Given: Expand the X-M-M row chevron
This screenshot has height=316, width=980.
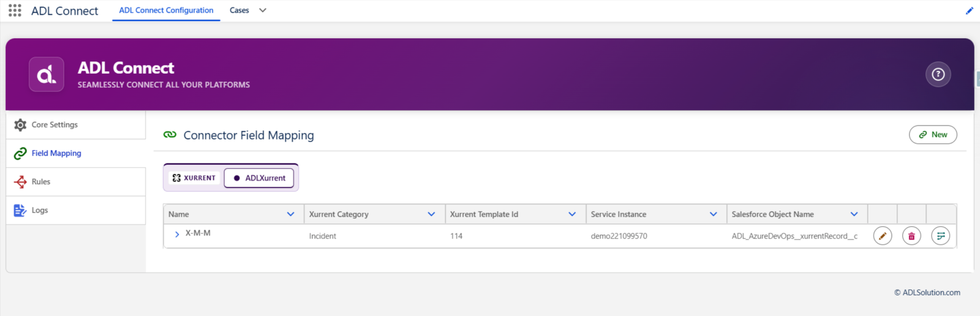Looking at the screenshot, I should [177, 234].
